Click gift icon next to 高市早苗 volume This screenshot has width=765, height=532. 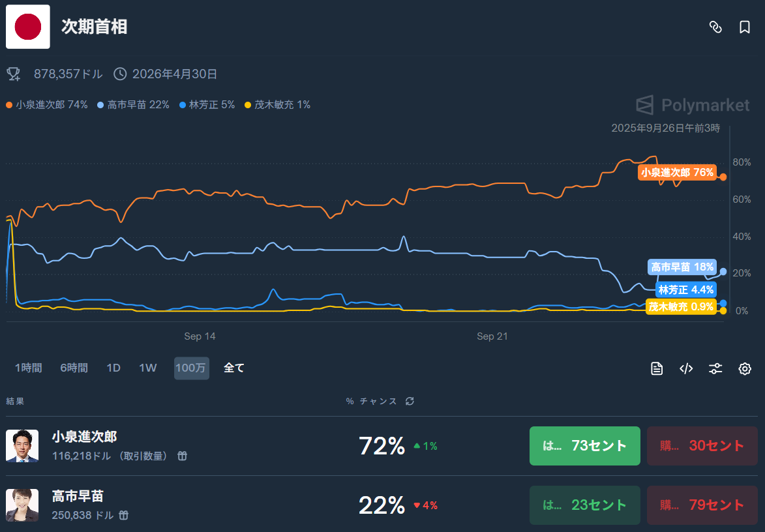pos(123,516)
